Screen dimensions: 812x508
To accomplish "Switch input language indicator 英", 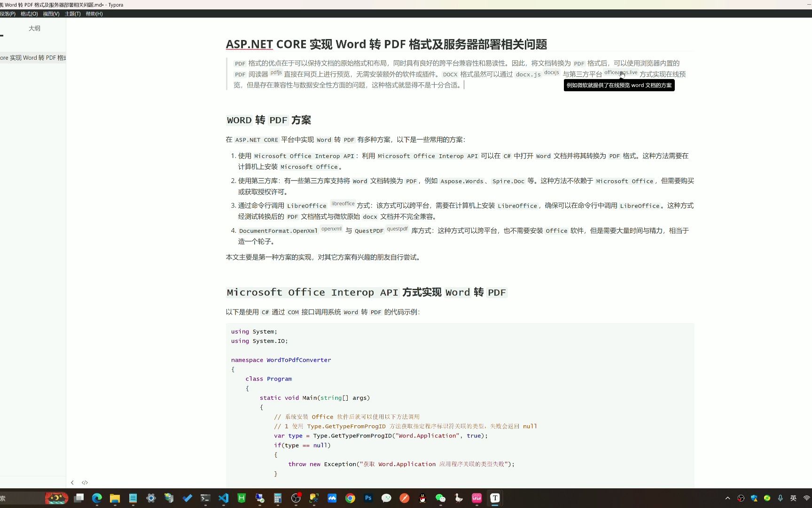I will pyautogui.click(x=793, y=498).
